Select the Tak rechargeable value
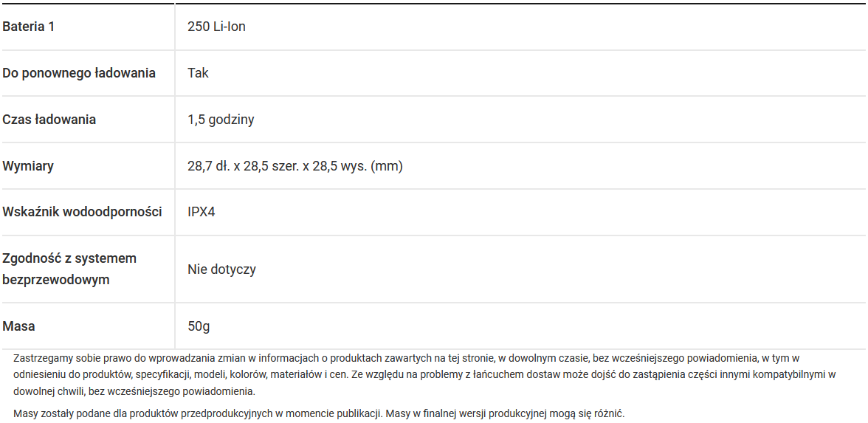The height and width of the screenshot is (423, 868). click(198, 73)
